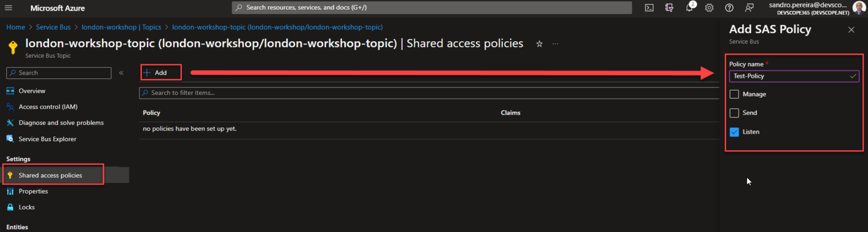Open the feedback icon in header

point(749,8)
